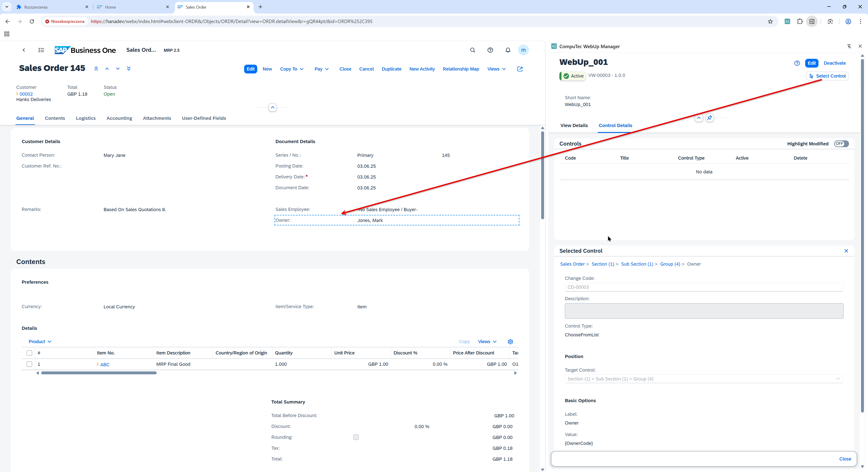Jump to first record double-up arrows
The width and height of the screenshot is (868, 472).
96,69
